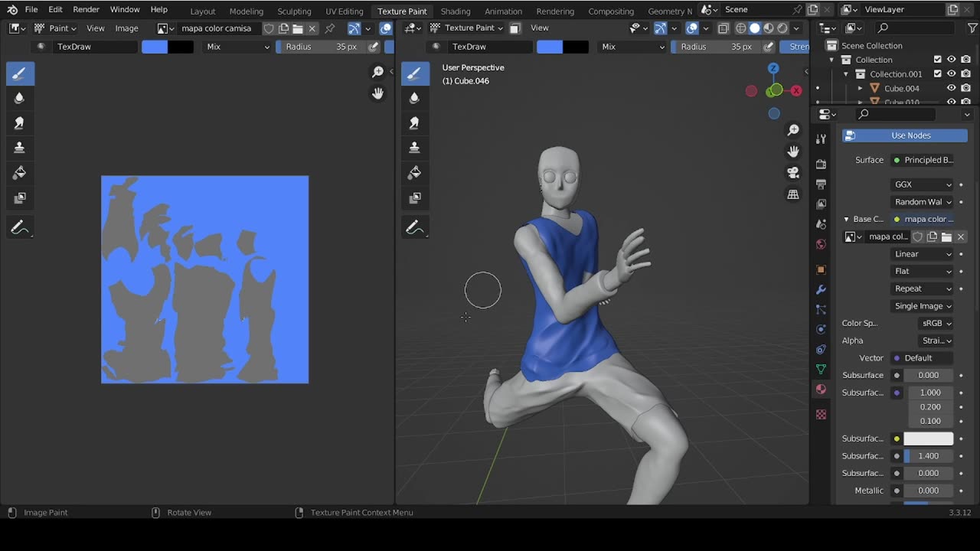Open the Modifiers wrench tab

(821, 290)
